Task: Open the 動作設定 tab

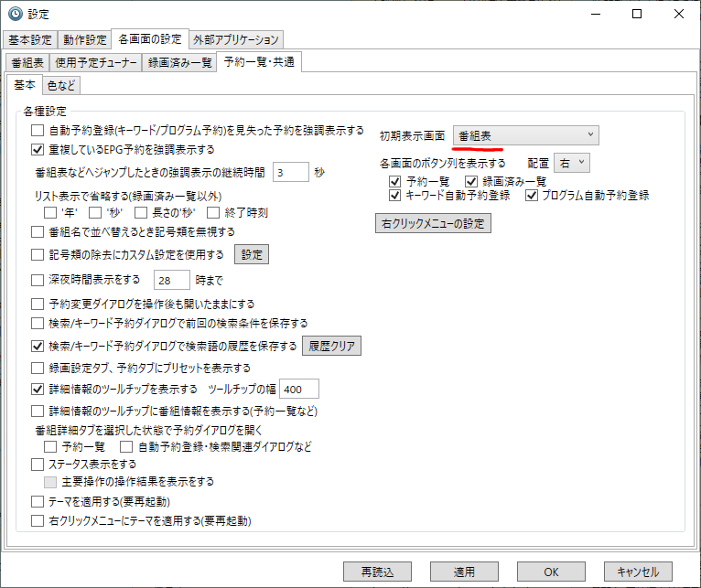Action: pos(84,39)
